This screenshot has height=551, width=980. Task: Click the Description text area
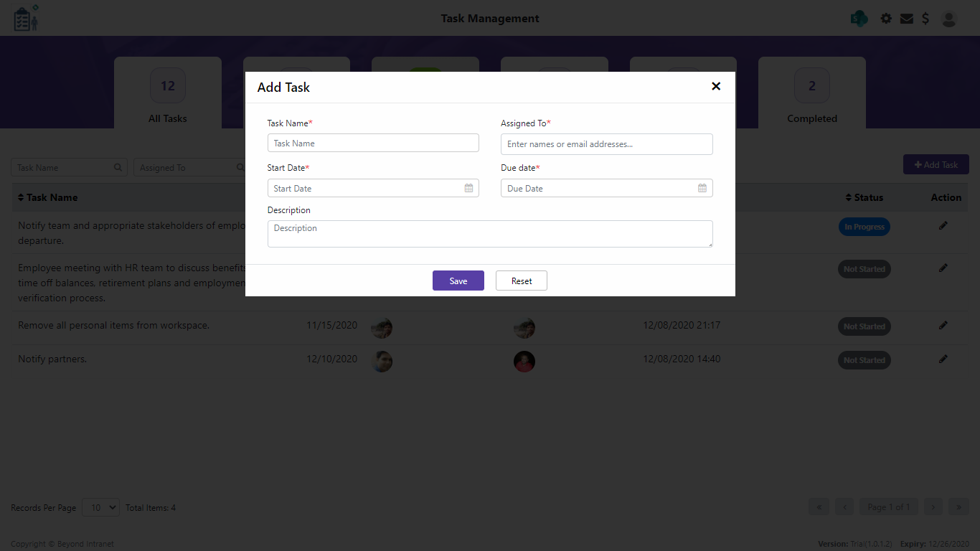490,234
